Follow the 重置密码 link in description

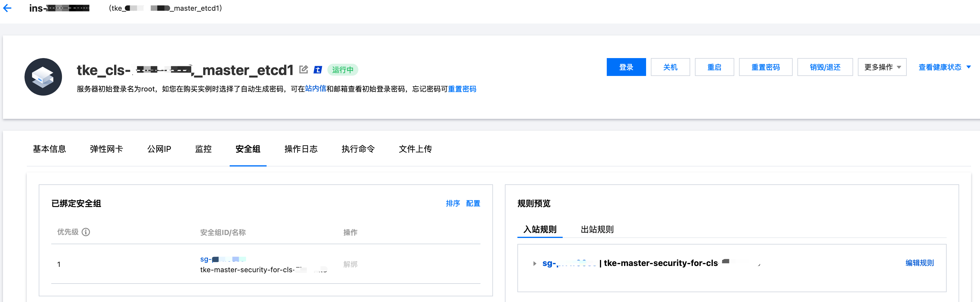tap(462, 89)
